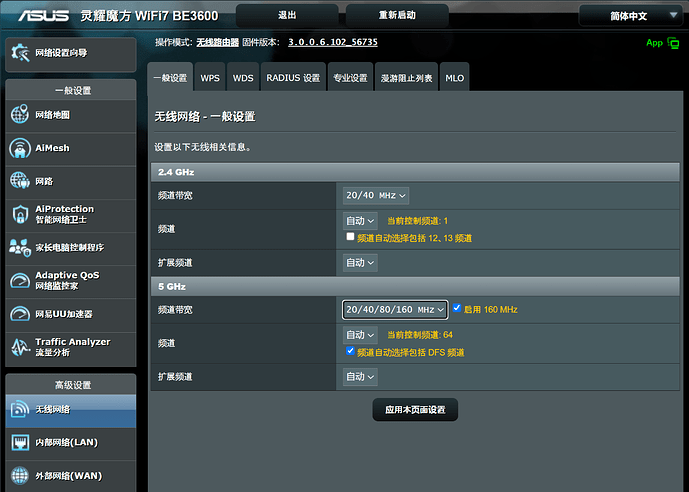Switch to the MLO tab

coord(455,78)
